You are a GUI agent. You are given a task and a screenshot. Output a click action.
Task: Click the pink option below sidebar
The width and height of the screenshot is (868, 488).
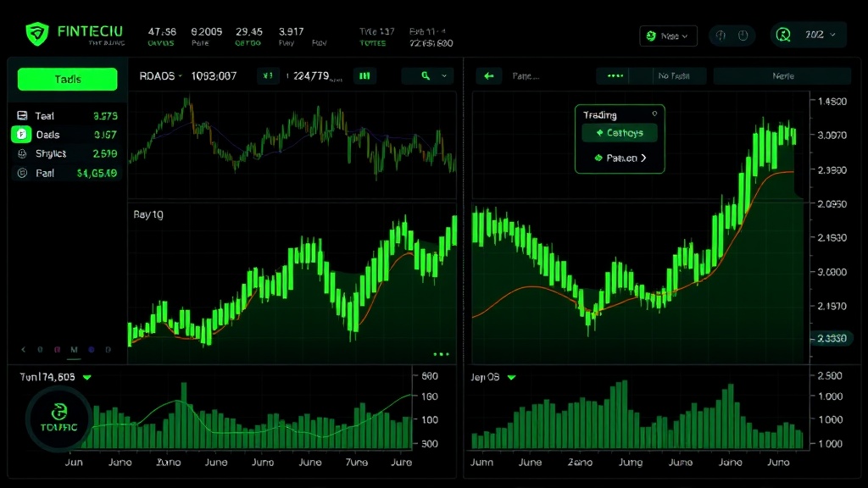57,350
